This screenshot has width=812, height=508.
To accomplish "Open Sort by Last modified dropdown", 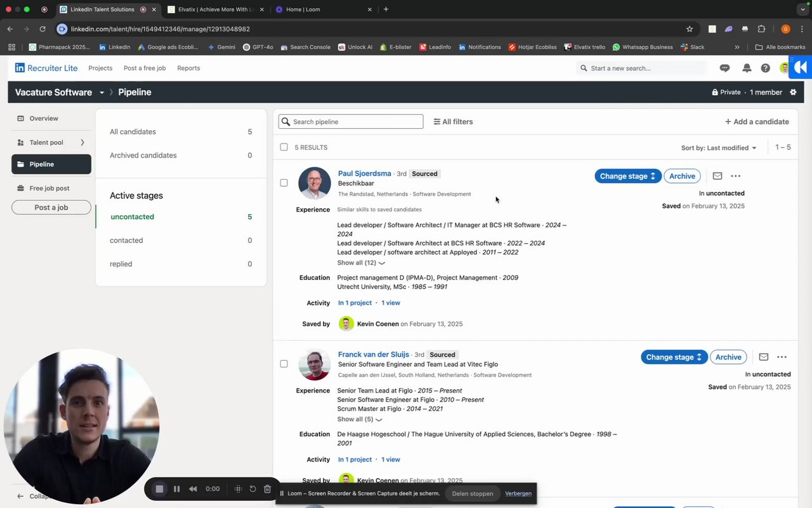I will [x=719, y=148].
